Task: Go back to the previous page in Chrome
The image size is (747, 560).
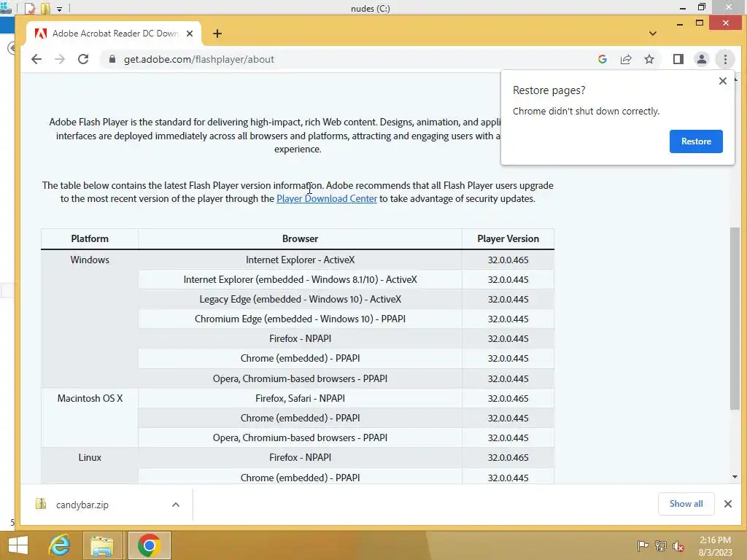Action: coord(36,59)
